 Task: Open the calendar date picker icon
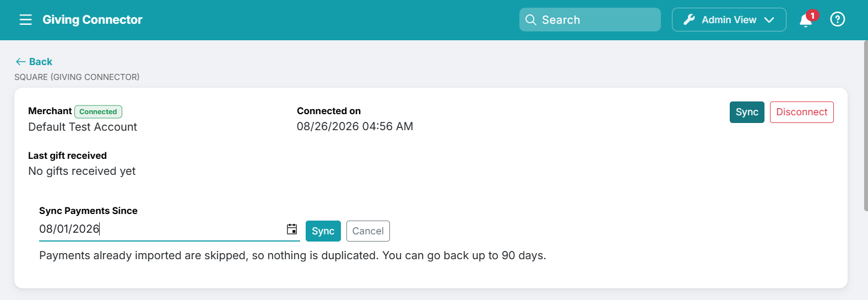(x=292, y=229)
